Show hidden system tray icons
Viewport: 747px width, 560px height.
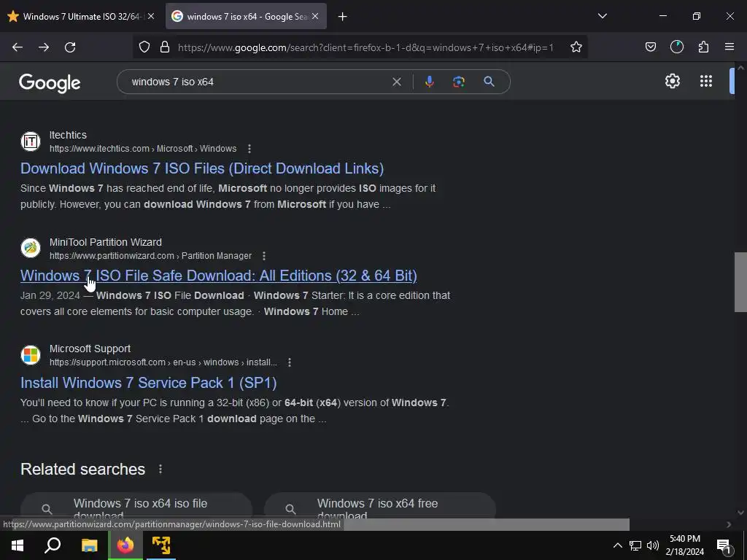click(x=617, y=545)
